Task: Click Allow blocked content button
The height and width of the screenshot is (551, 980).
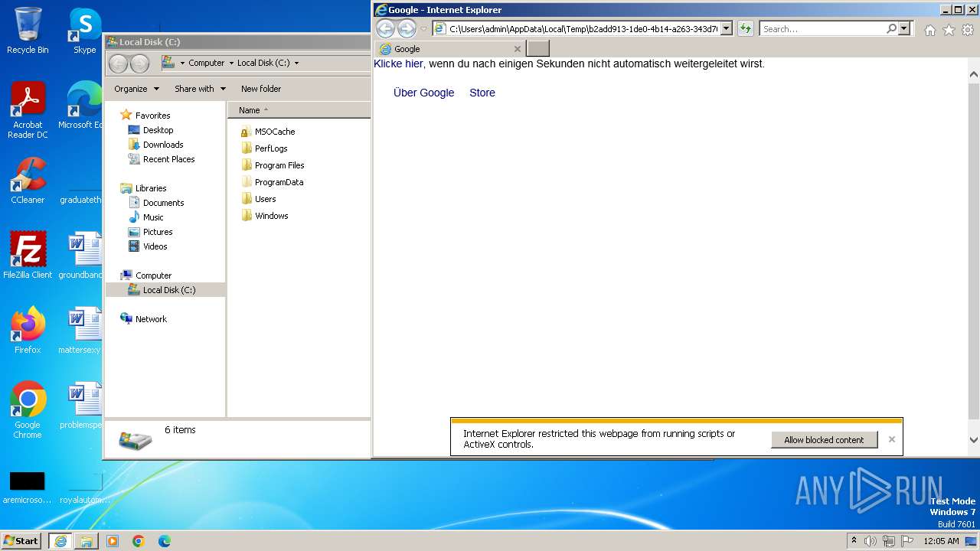Action: click(824, 440)
